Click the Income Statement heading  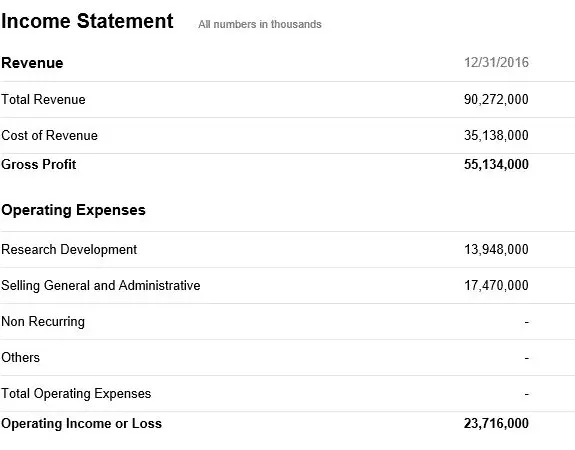coord(87,21)
